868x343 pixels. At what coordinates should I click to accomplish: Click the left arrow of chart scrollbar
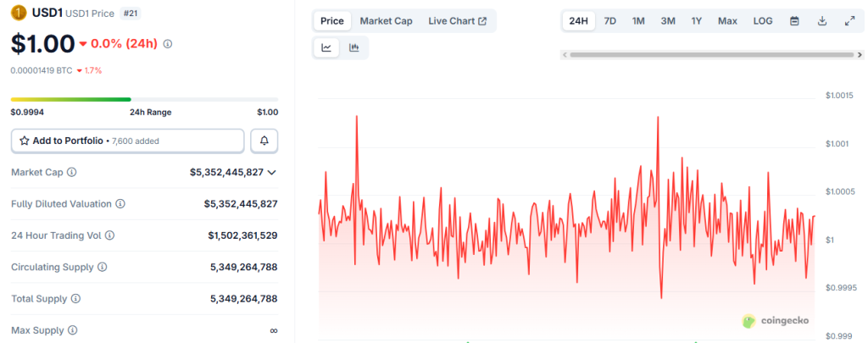click(x=564, y=55)
